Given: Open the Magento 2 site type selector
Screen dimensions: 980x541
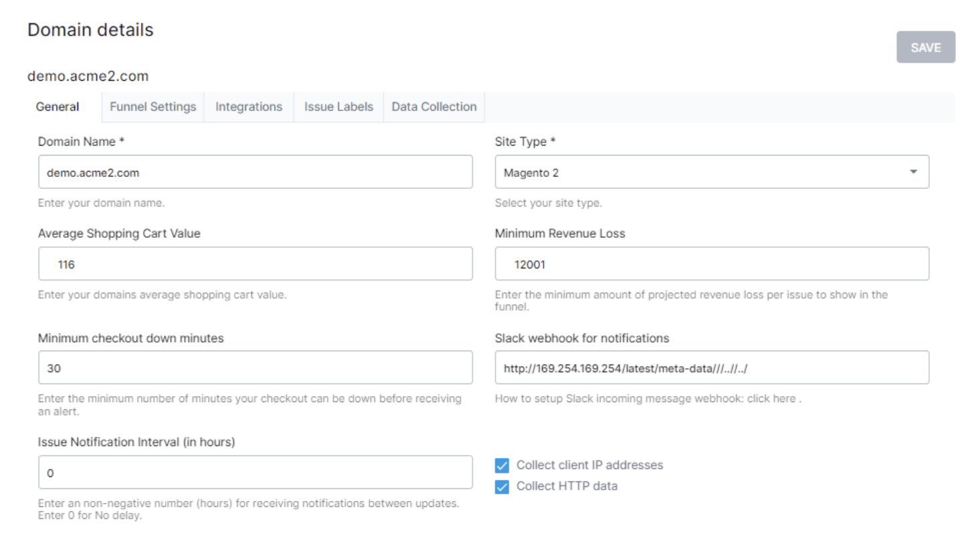Looking at the screenshot, I should pyautogui.click(x=702, y=172).
